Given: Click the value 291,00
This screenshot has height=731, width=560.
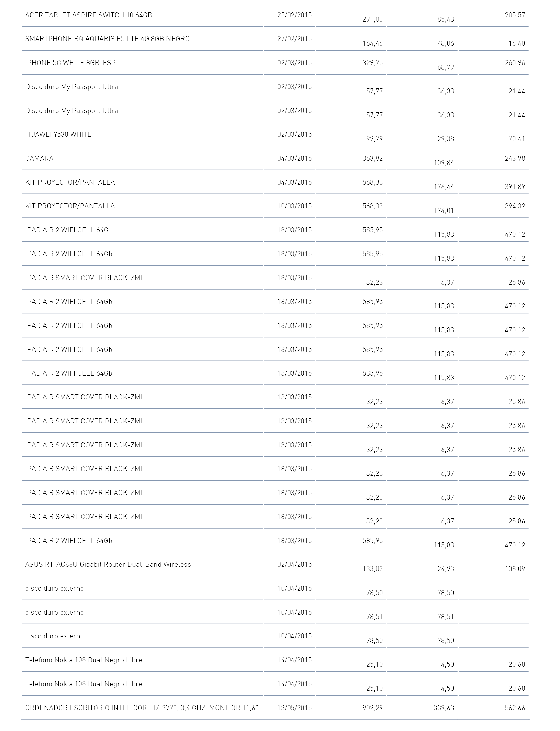Looking at the screenshot, I should point(373,19).
